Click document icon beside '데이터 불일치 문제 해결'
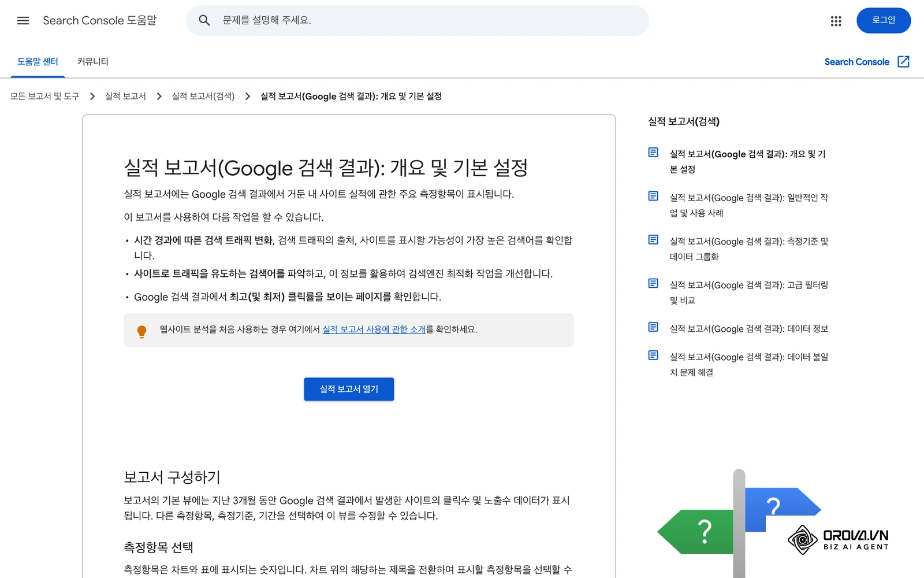Viewport: 924px width, 578px height. click(x=653, y=355)
